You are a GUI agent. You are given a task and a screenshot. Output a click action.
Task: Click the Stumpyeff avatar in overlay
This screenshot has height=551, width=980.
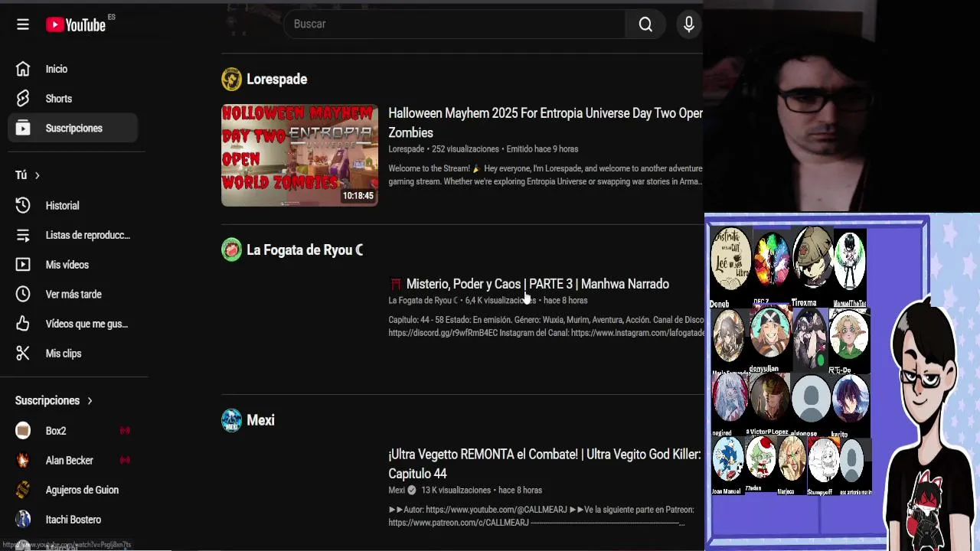point(824,460)
